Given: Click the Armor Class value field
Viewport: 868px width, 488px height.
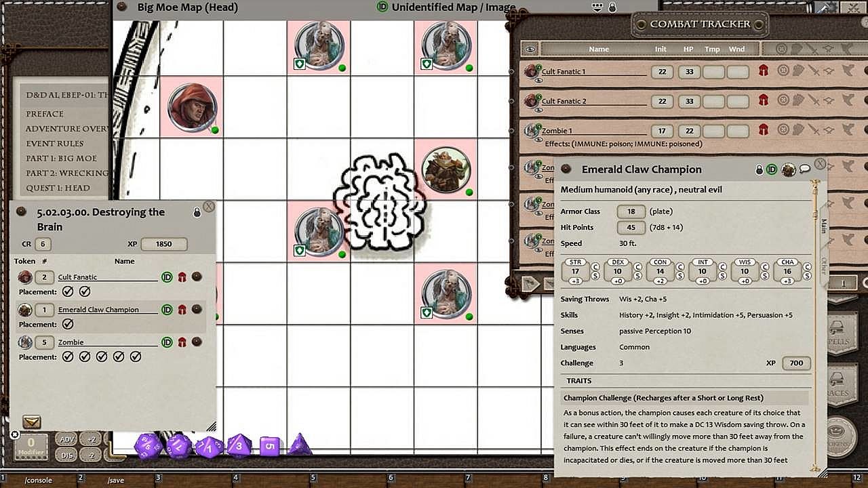Looking at the screenshot, I should click(631, 211).
